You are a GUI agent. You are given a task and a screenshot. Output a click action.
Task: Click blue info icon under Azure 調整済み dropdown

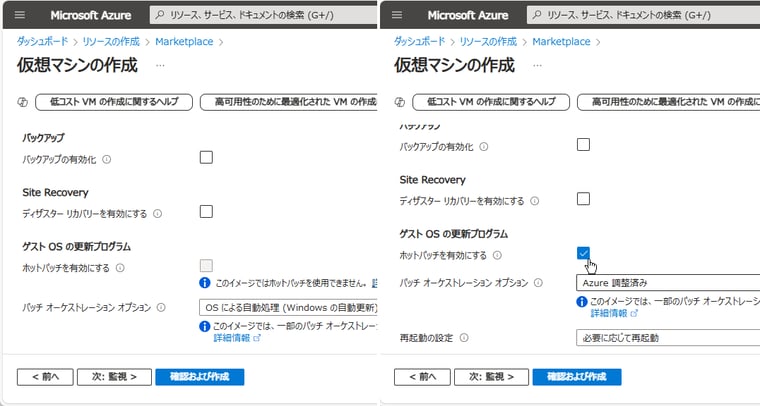tap(582, 302)
